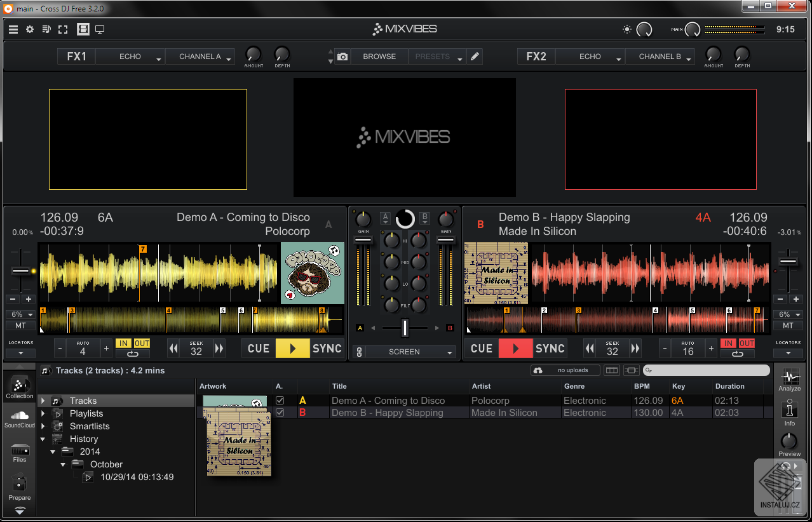Toggle SYNC on deck B

[x=550, y=349]
